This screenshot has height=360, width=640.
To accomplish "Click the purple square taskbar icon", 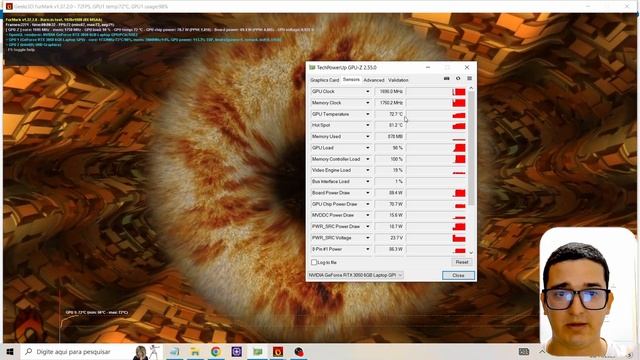I will click(236, 351).
